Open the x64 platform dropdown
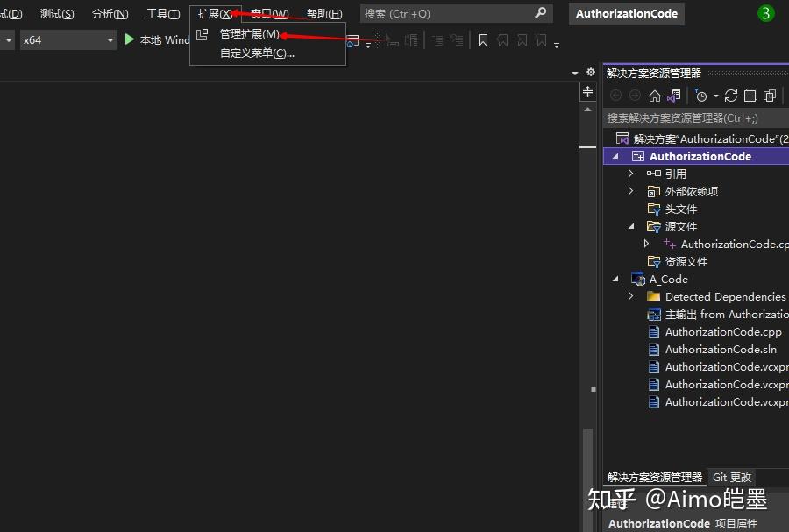The image size is (789, 532). tap(110, 39)
